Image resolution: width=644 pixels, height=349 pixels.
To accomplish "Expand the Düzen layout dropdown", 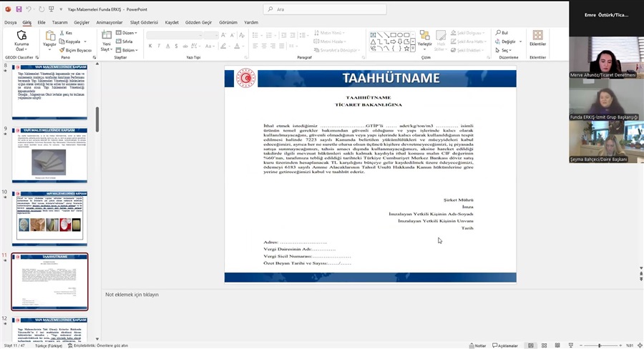I will [128, 33].
